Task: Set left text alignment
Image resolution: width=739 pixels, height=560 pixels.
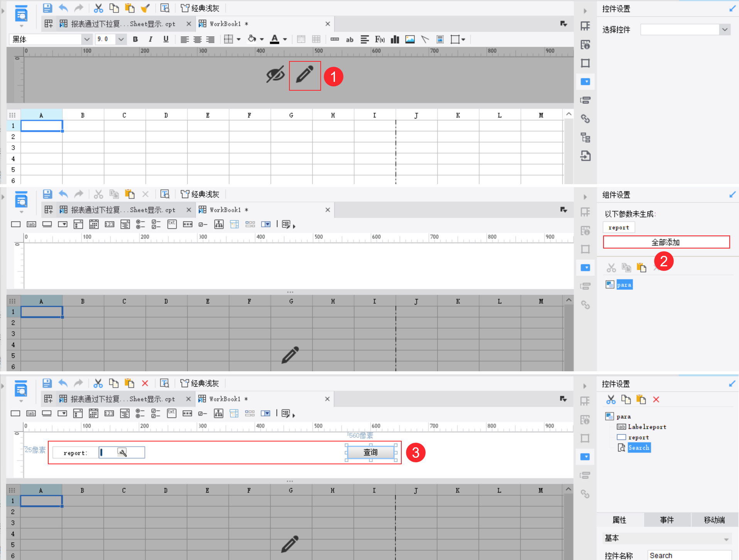Action: point(185,39)
